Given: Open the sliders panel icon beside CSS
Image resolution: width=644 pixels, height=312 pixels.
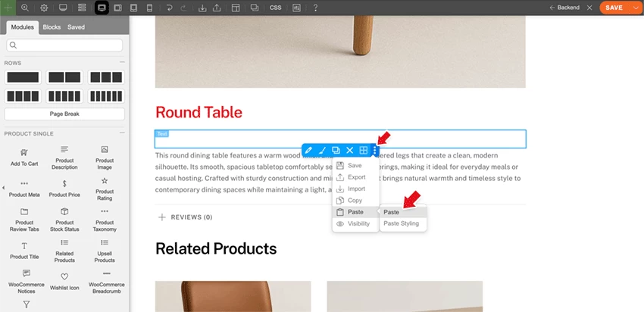Looking at the screenshot, I should (x=296, y=8).
